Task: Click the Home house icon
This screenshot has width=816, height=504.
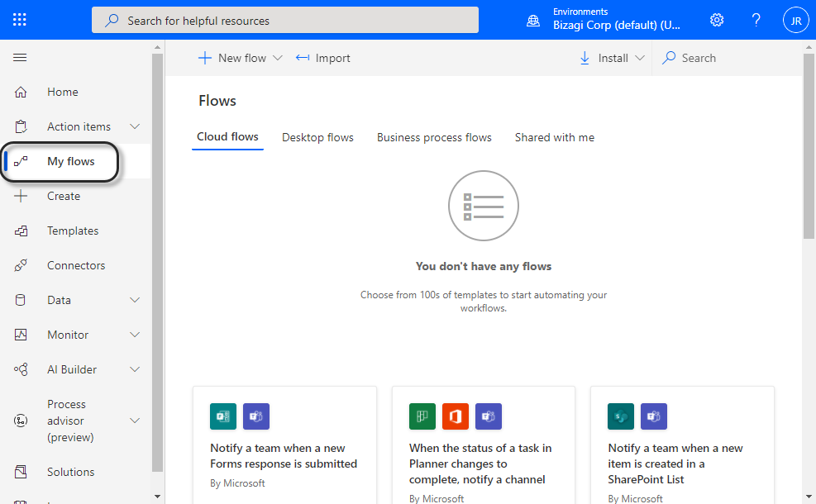Action: pos(21,92)
